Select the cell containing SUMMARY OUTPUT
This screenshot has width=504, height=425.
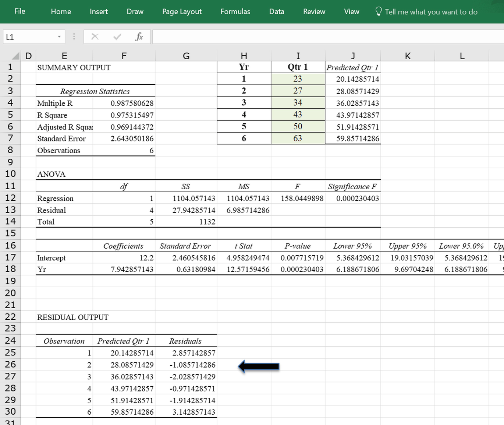[x=64, y=67]
